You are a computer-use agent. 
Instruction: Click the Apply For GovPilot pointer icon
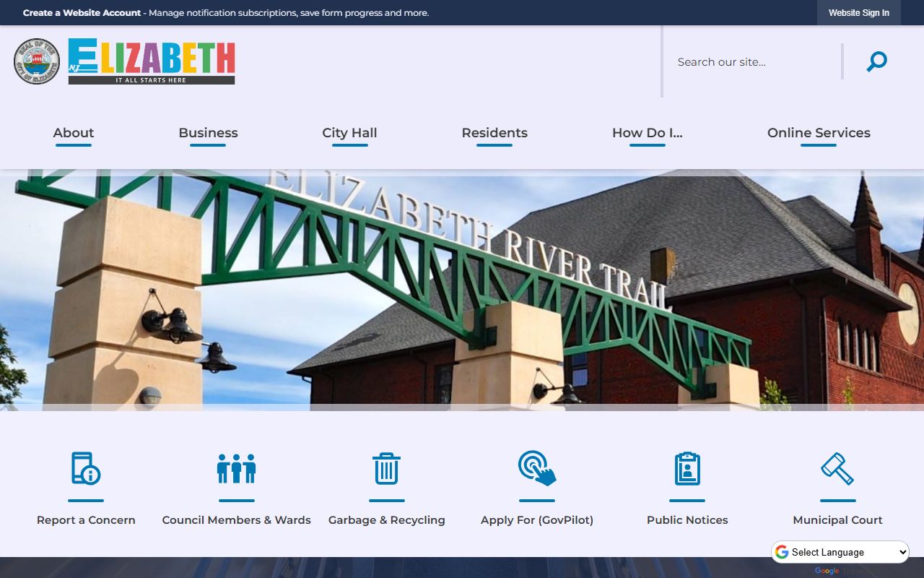(537, 468)
